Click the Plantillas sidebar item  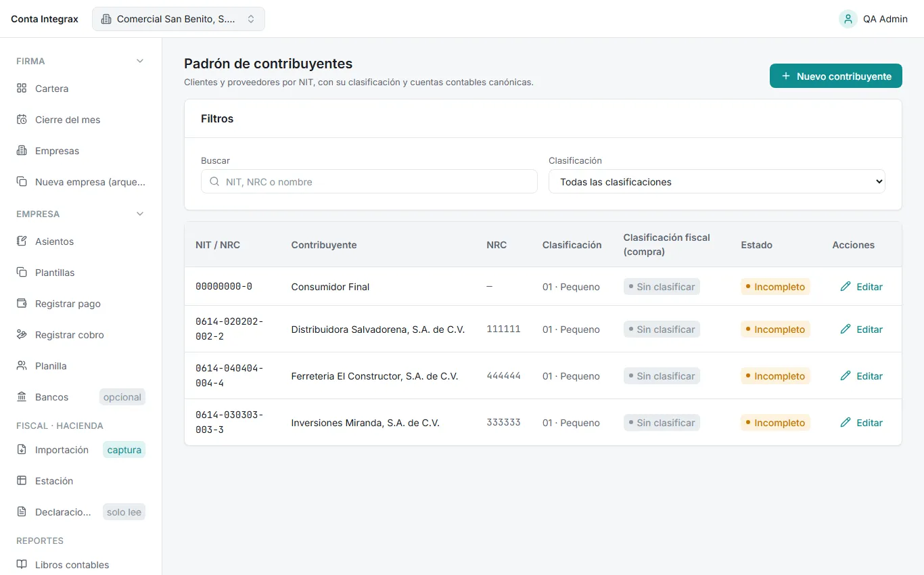point(81,273)
